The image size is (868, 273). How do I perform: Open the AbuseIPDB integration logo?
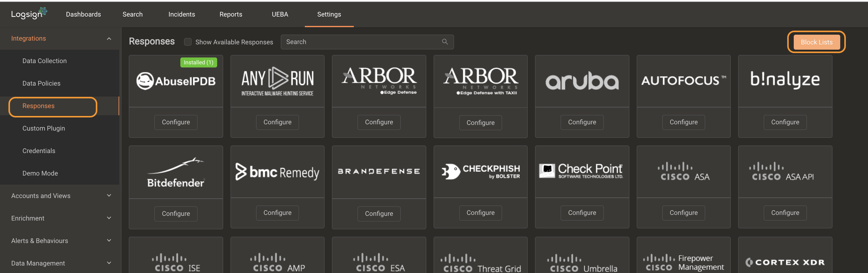tap(176, 81)
